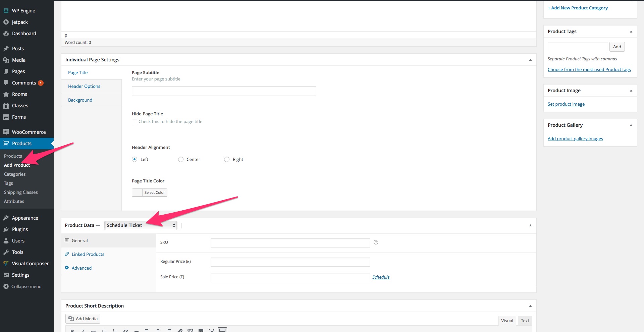Open Jetpack from the sidebar icon

[x=6, y=22]
